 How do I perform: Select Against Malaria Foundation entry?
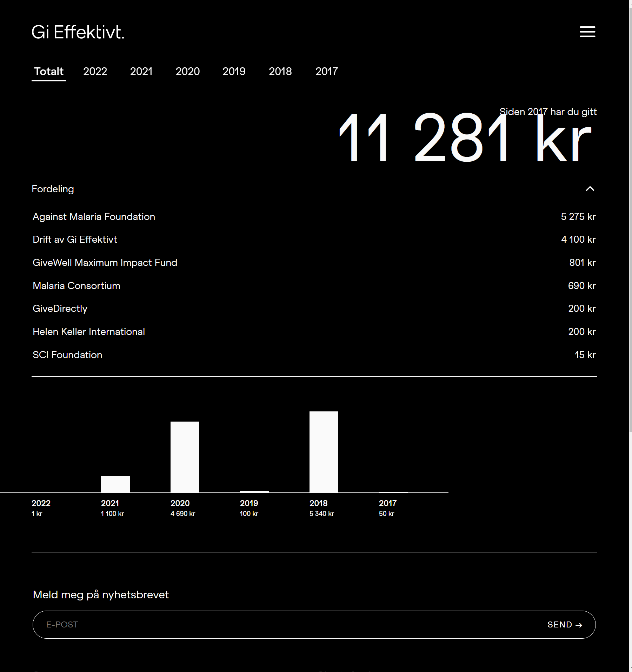[x=94, y=216]
